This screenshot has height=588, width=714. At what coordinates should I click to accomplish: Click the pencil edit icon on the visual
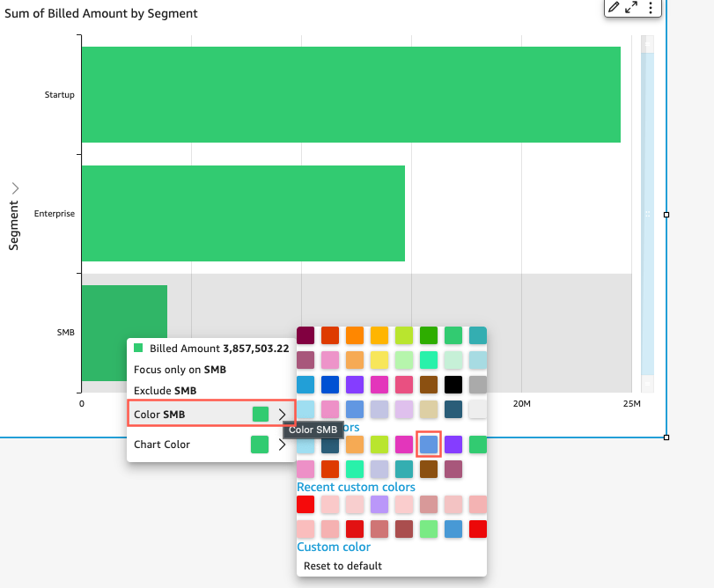(x=614, y=8)
